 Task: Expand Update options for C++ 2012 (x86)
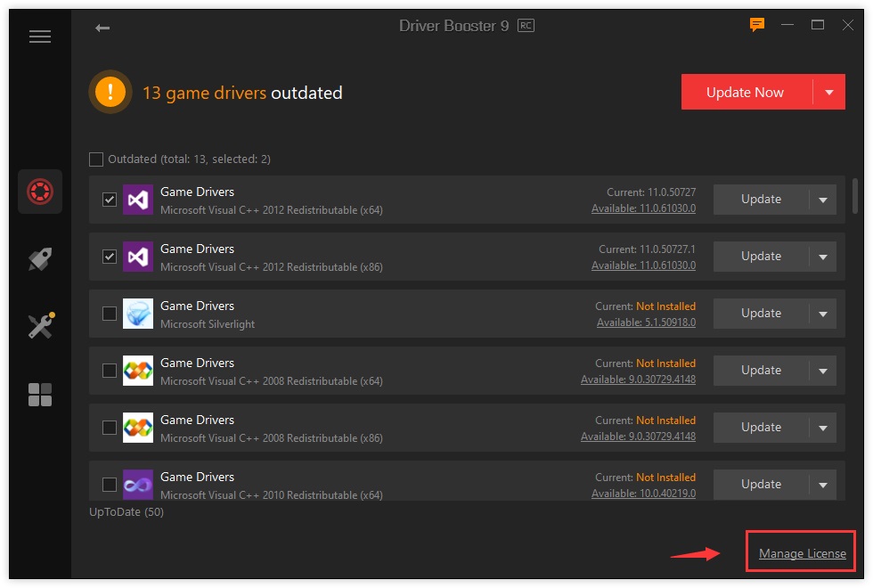(x=823, y=257)
